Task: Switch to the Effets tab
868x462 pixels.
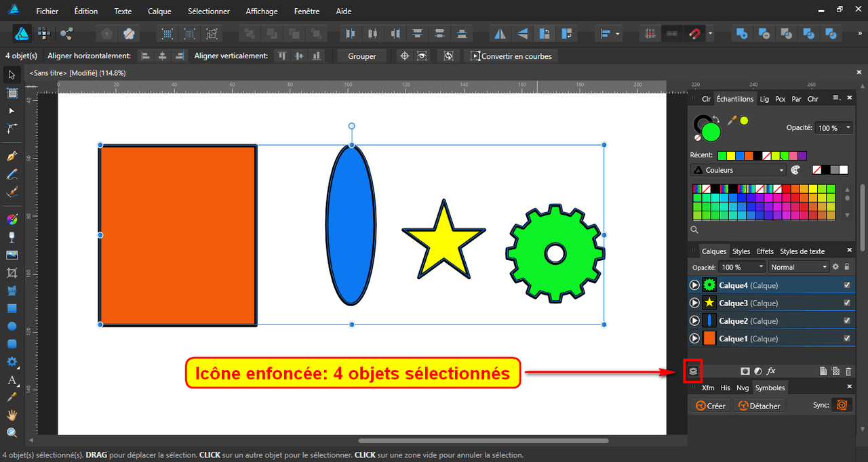Action: point(765,251)
